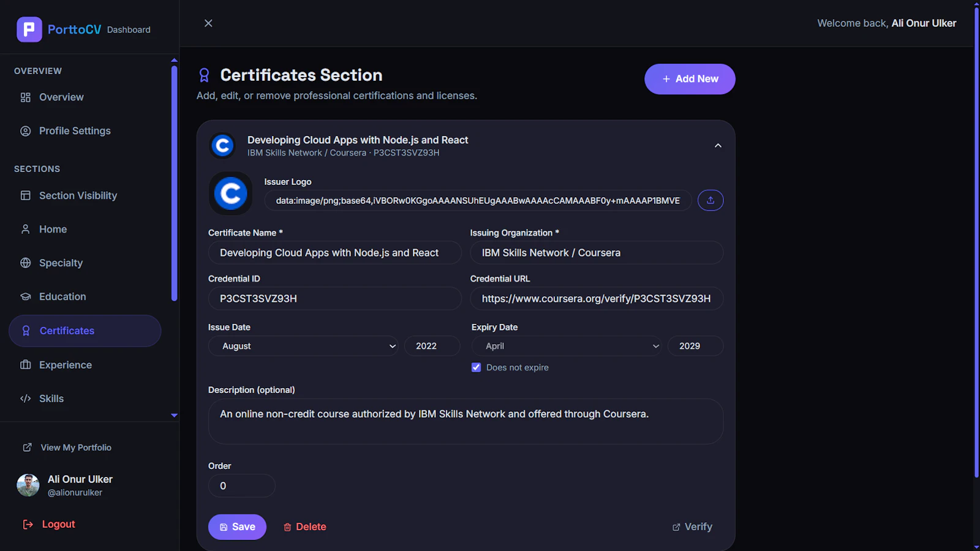Open the Expiry Date month dropdown
The image size is (980, 551).
pos(567,346)
